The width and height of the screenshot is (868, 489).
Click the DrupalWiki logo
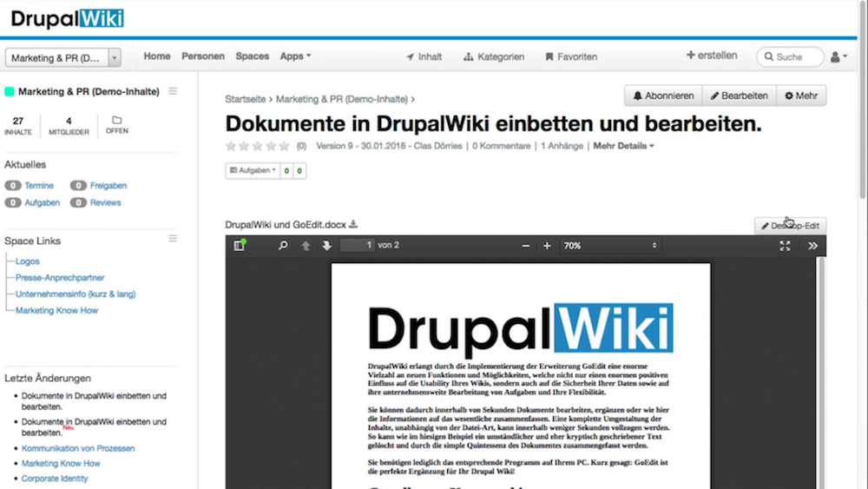[x=67, y=19]
